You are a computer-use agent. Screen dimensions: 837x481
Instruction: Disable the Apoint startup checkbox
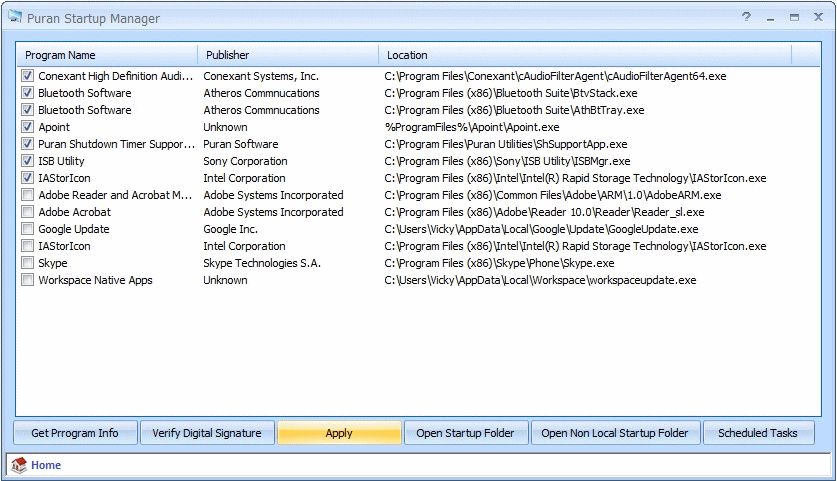(x=28, y=127)
